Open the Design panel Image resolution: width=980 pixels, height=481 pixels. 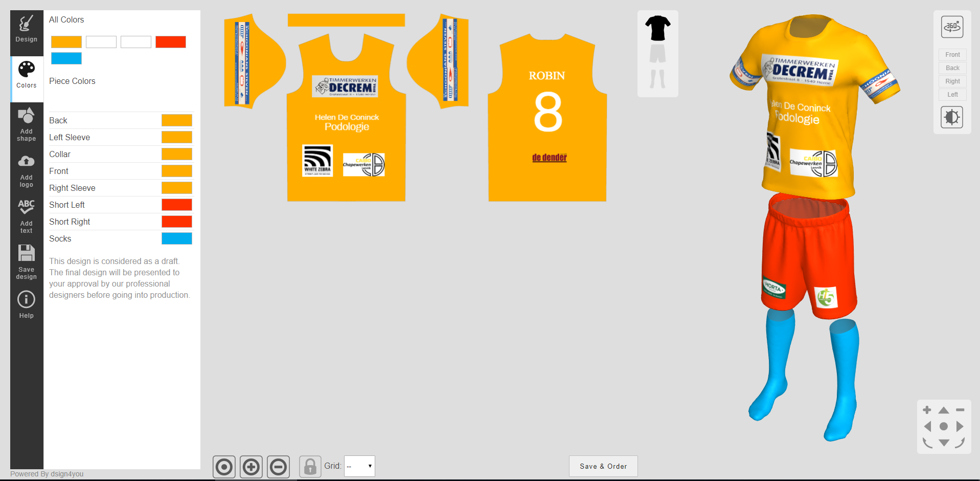pyautogui.click(x=26, y=29)
